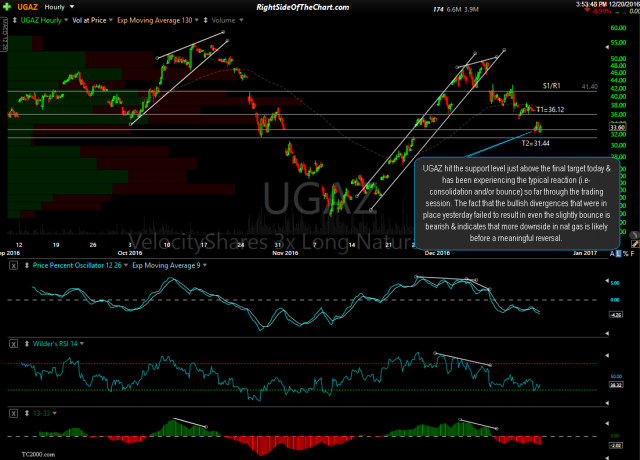Close the Wilder's RSI pane

[x=13, y=344]
